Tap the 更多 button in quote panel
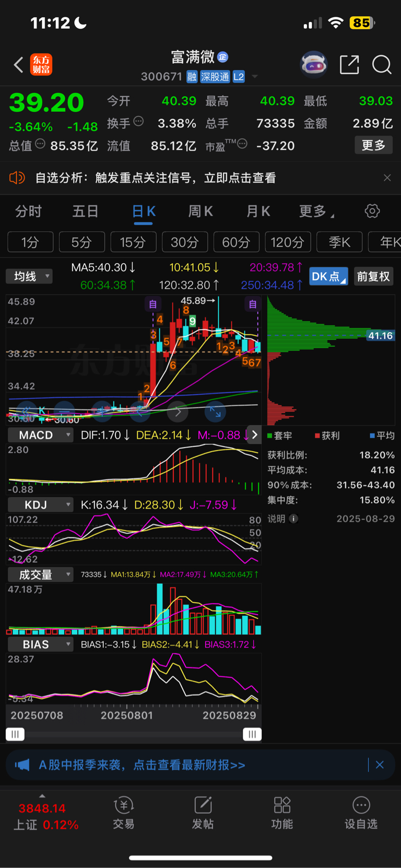The height and width of the screenshot is (868, 401). [373, 145]
